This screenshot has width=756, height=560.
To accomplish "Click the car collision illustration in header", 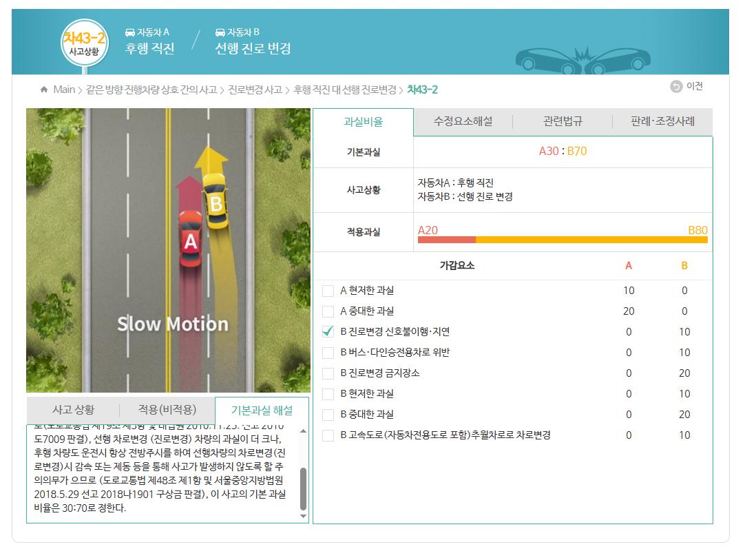I will 583,60.
